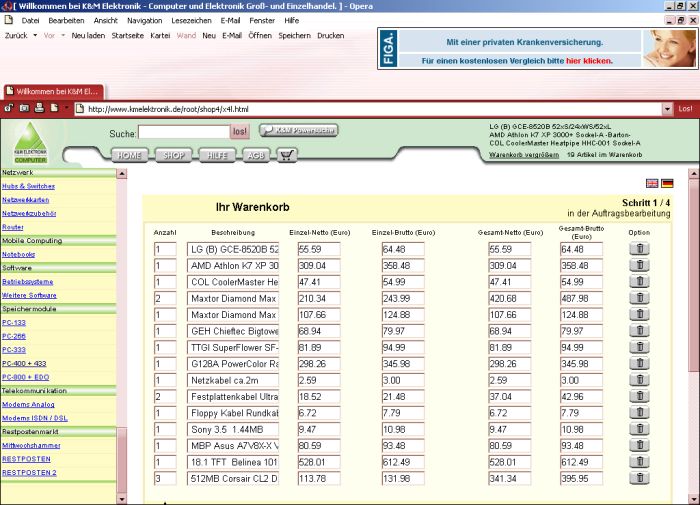Open the Lesezeichen menu
Screen dimensions: 700x505
coord(191,21)
